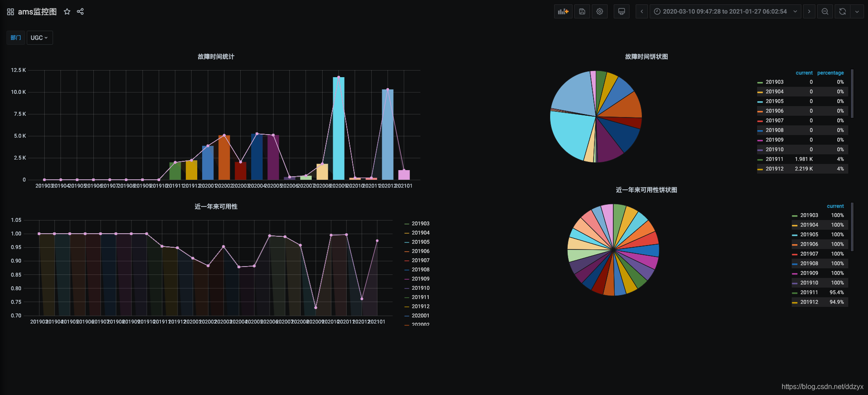The height and width of the screenshot is (395, 868).
Task: Click 1.981 K value for 201911
Action: pos(804,159)
